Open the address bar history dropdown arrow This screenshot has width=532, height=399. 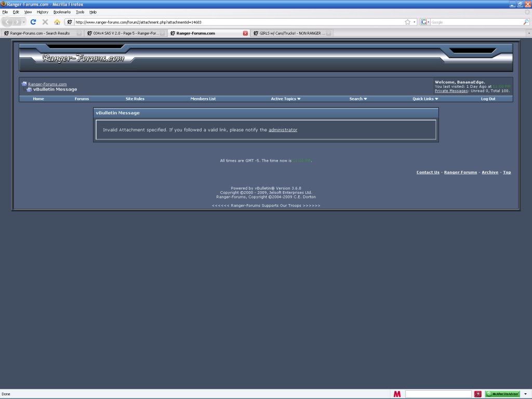point(414,22)
